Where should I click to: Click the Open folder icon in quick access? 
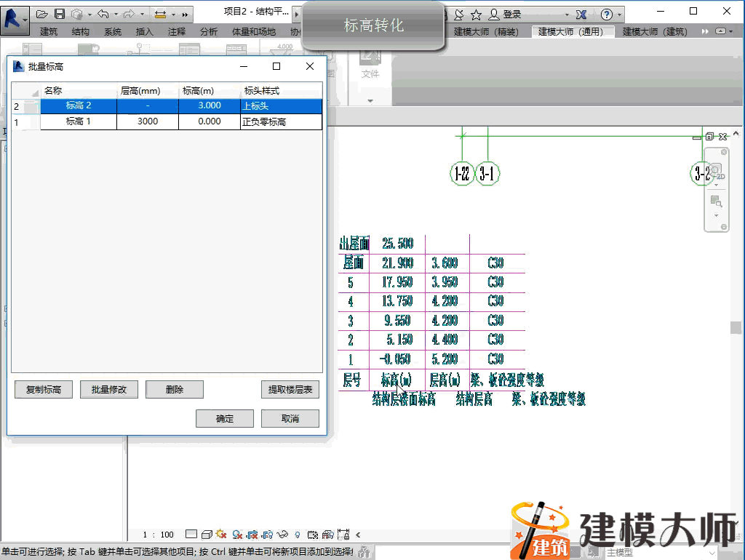point(41,15)
